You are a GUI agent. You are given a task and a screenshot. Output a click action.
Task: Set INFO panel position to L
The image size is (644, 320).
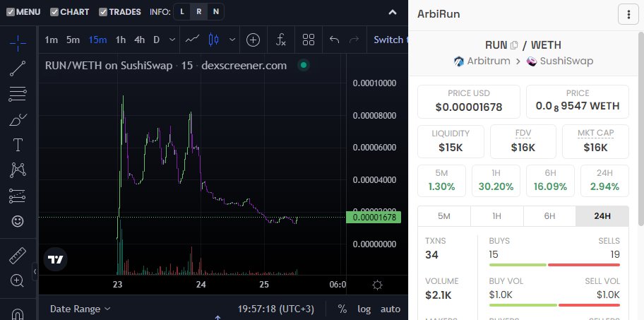tap(182, 12)
